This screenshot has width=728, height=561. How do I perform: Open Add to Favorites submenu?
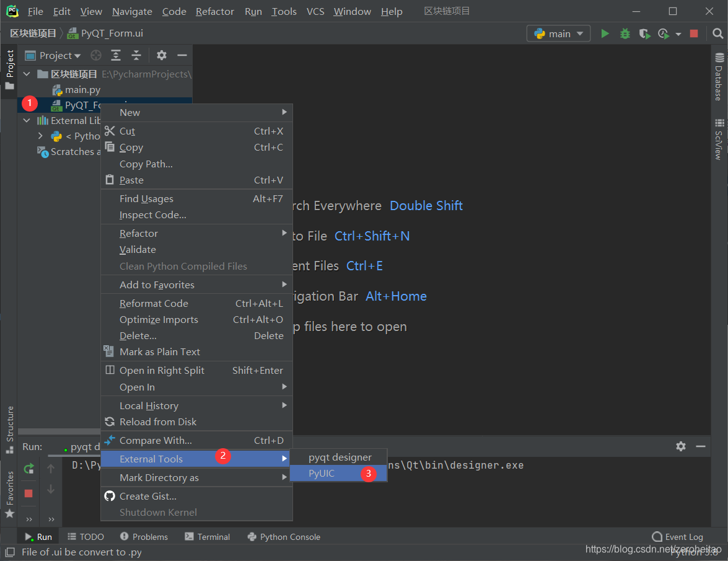(197, 285)
